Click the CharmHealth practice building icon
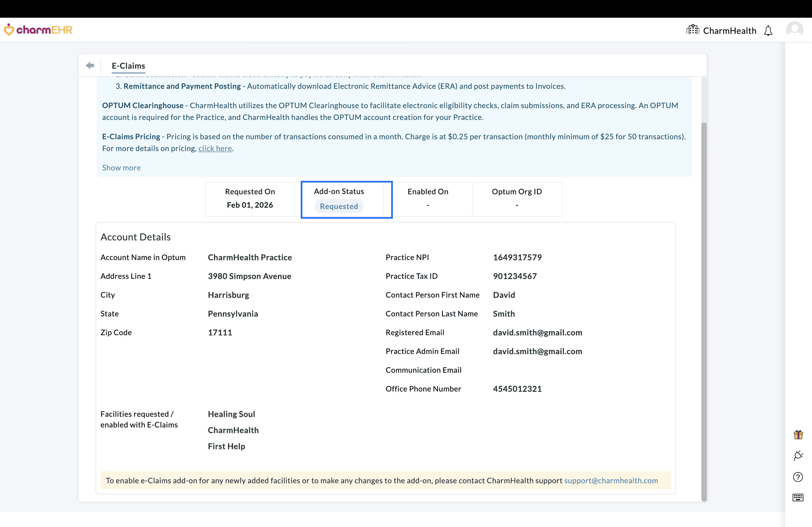The image size is (812, 527). coord(693,30)
